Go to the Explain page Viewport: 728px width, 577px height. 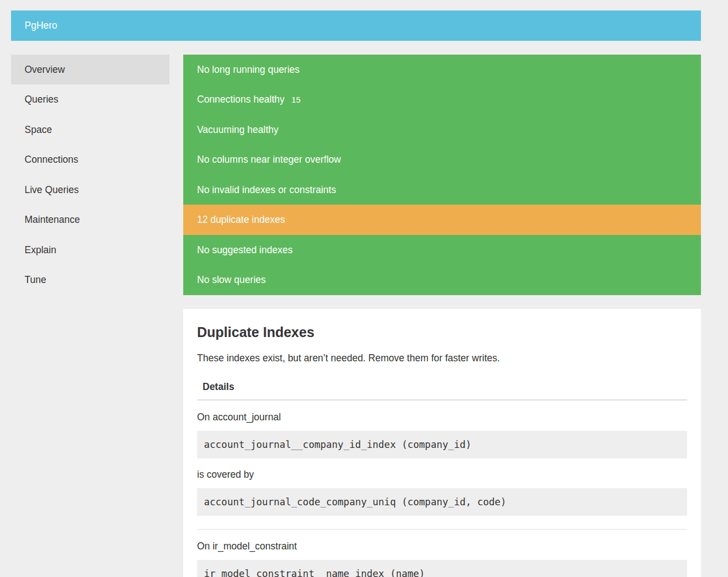tap(40, 250)
